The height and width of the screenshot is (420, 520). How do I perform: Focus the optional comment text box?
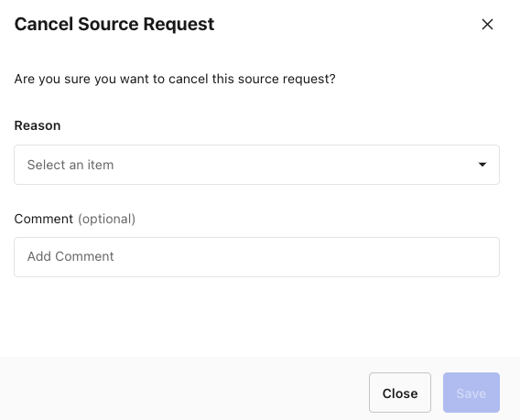256,257
